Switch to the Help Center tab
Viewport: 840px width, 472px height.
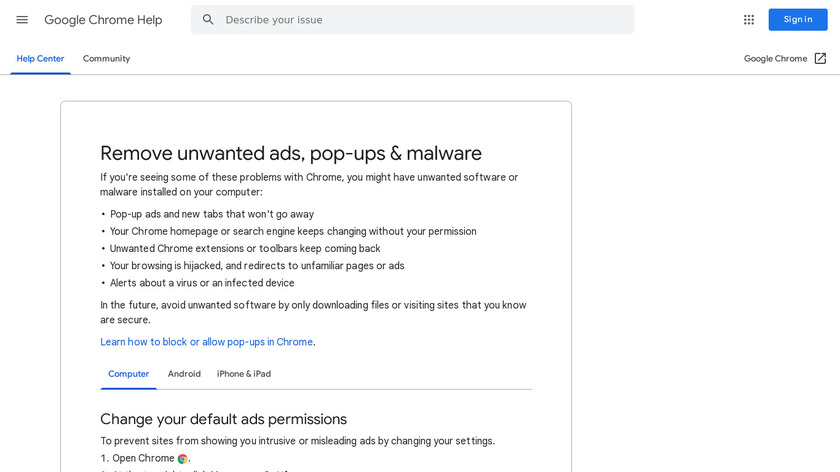[40, 59]
